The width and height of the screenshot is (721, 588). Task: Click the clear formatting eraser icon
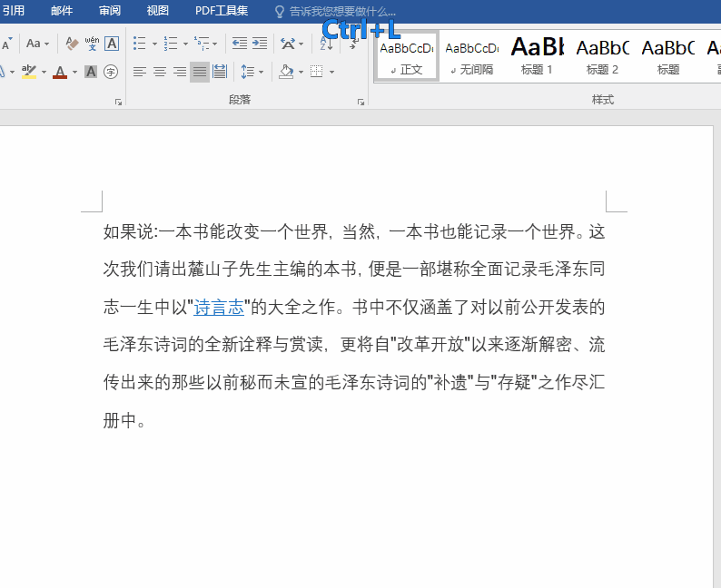pos(73,43)
